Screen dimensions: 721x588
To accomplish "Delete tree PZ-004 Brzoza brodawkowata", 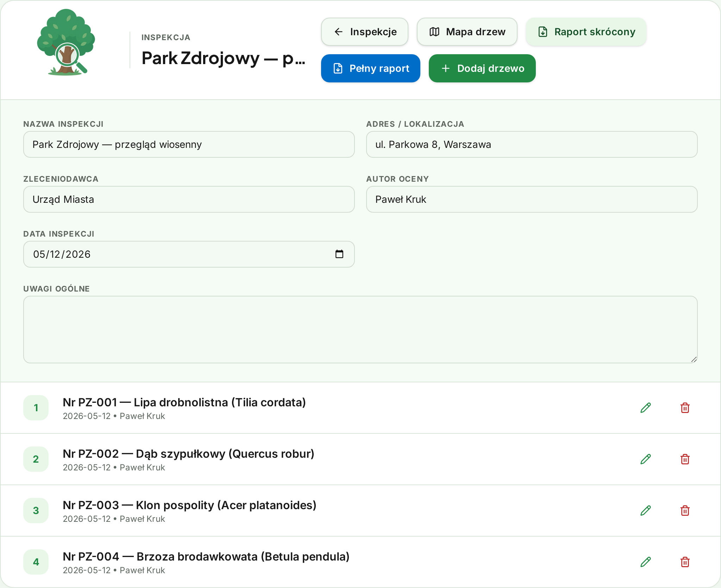I will [685, 562].
